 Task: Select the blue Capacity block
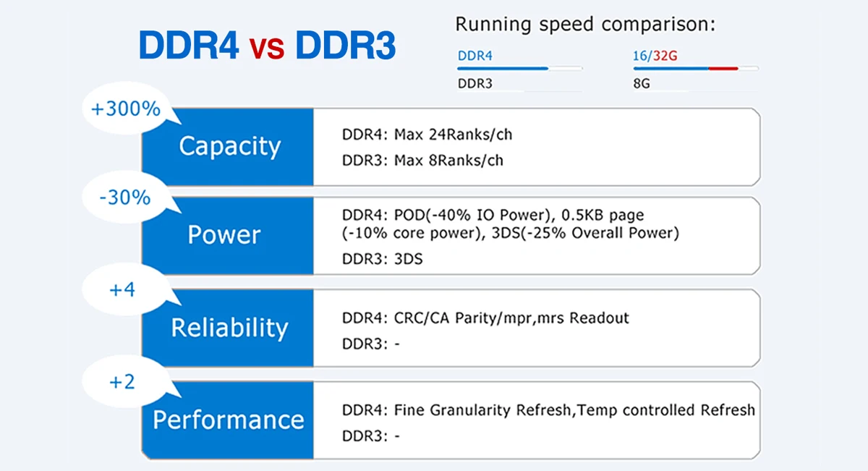228,147
